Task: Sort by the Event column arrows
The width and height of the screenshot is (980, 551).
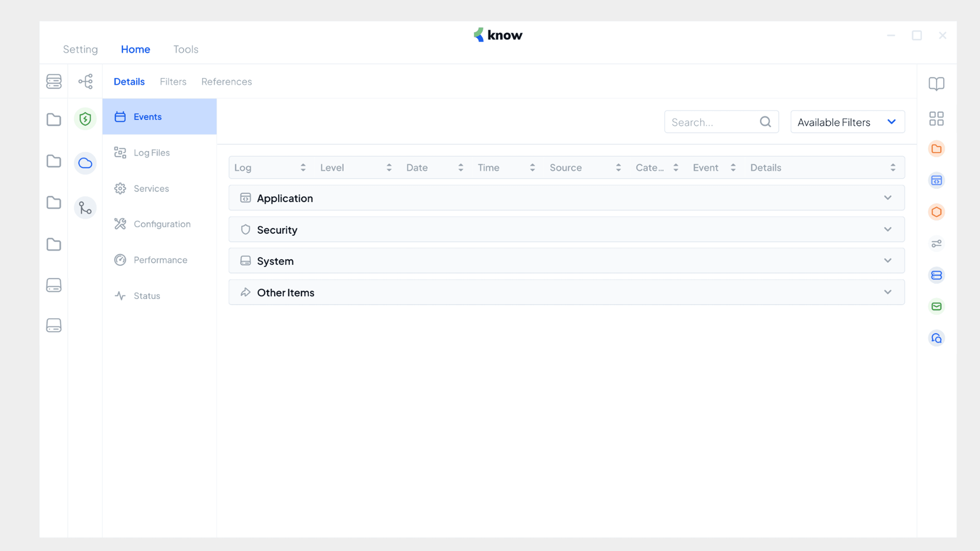Action: pyautogui.click(x=733, y=167)
